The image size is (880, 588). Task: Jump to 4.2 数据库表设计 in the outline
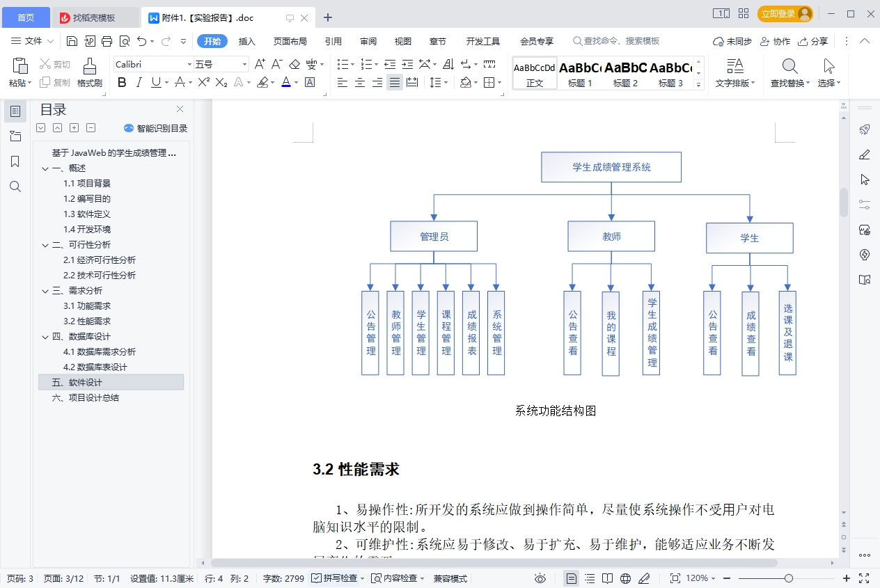coord(96,367)
